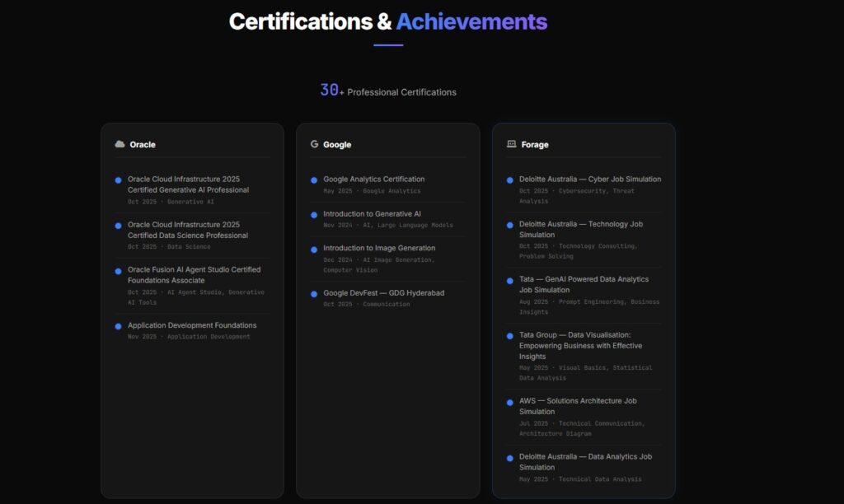
Task: Click 'May 2025 · Google Analytics' meta text
Action: [x=372, y=191]
